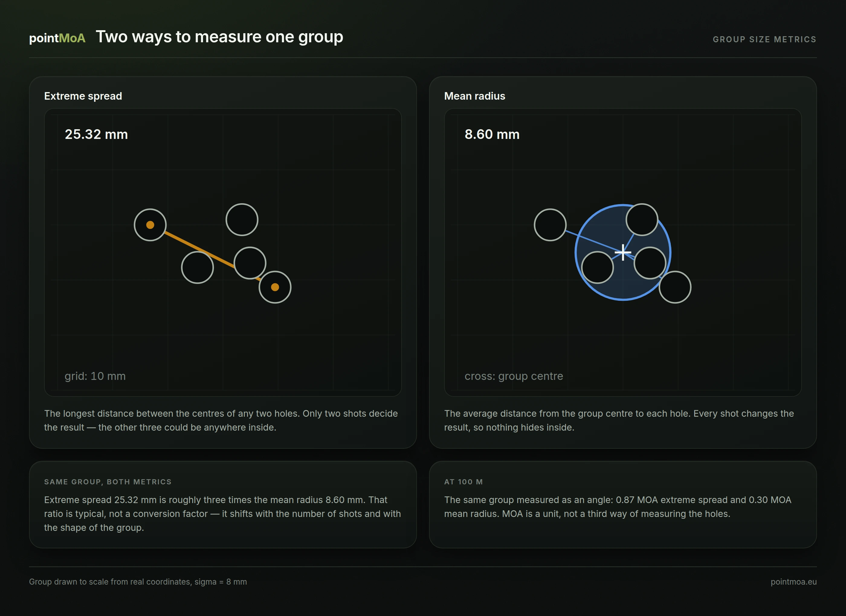846x616 pixels.
Task: Click the 'Two ways to measure one group' title
Action: (x=219, y=37)
